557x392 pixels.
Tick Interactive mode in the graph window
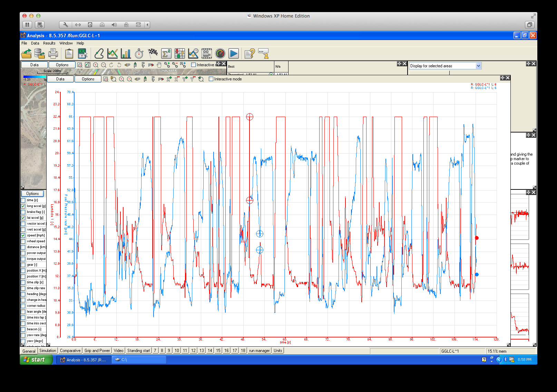point(211,79)
